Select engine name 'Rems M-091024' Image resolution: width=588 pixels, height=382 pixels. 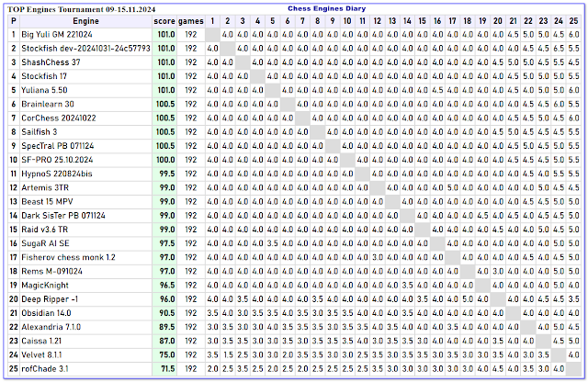51,271
